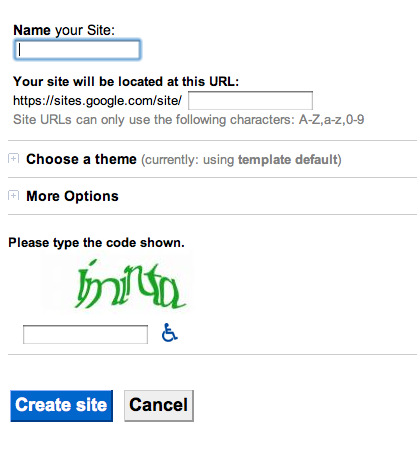This screenshot has width=417, height=454.
Task: Click the currently using theme status text
Action: click(241, 160)
